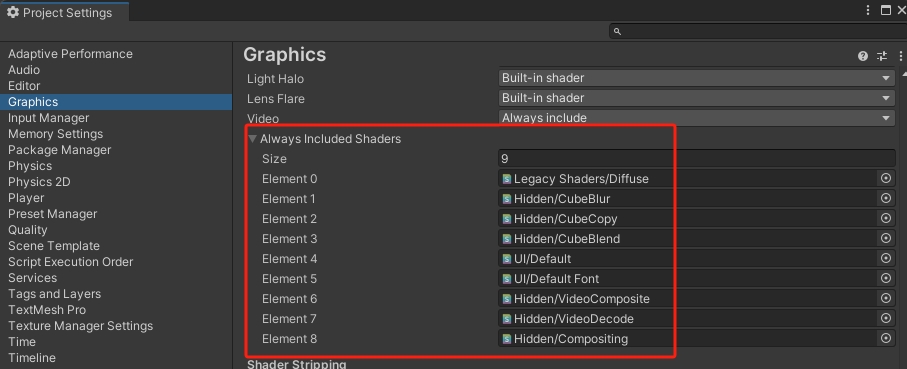
Task: Open Script Execution Order settings
Action: click(x=71, y=262)
